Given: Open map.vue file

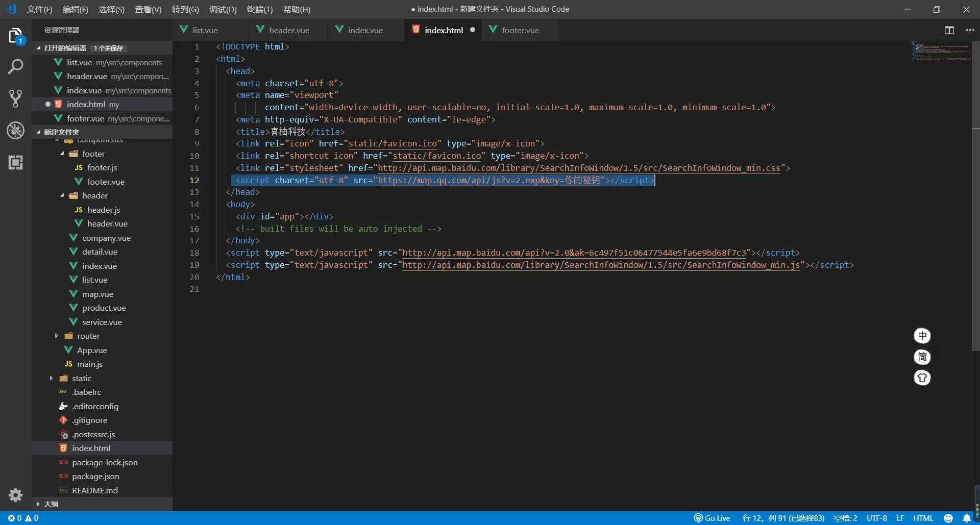Looking at the screenshot, I should click(x=102, y=294).
